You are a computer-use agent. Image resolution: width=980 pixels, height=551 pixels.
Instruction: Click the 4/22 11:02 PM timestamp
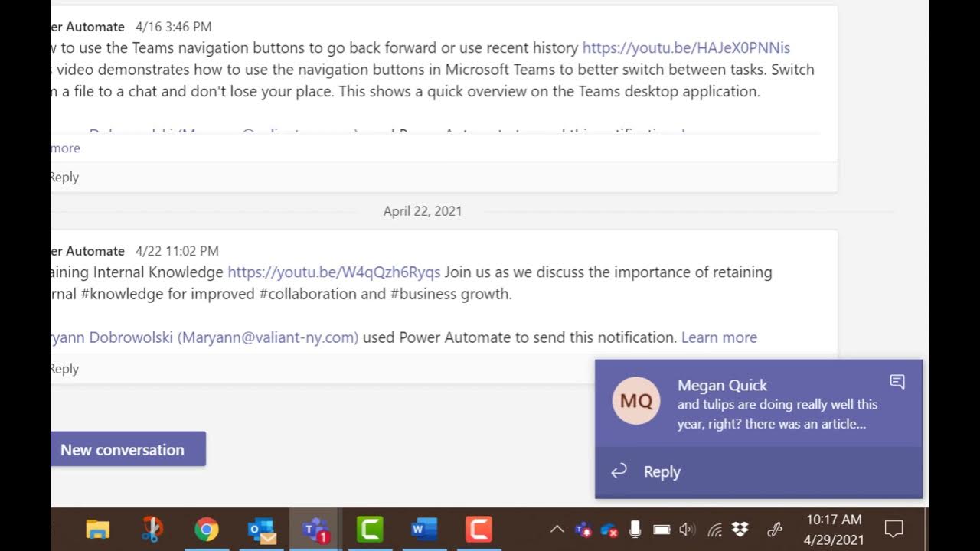coord(177,251)
